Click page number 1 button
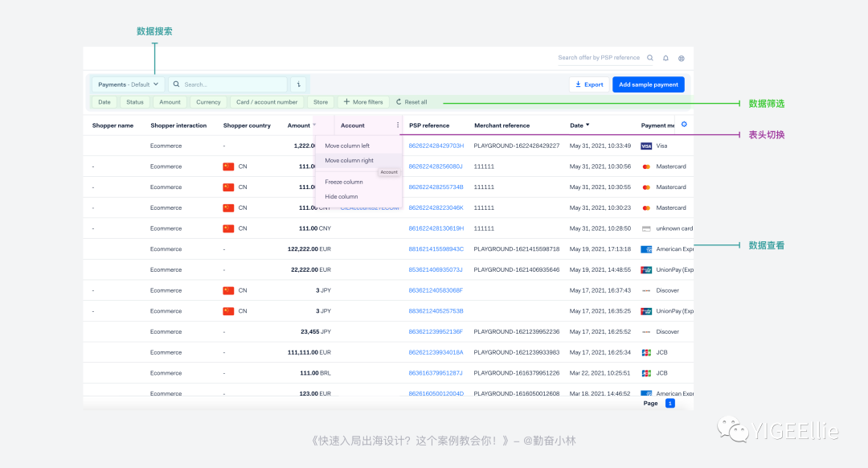The image size is (868, 468). tap(669, 403)
